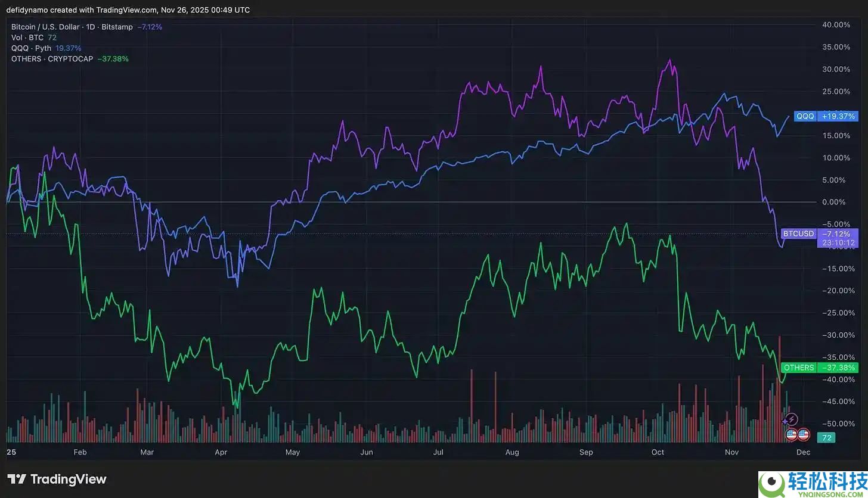868x498 pixels.
Task: Click the Feb label on time axis
Action: 80,452
